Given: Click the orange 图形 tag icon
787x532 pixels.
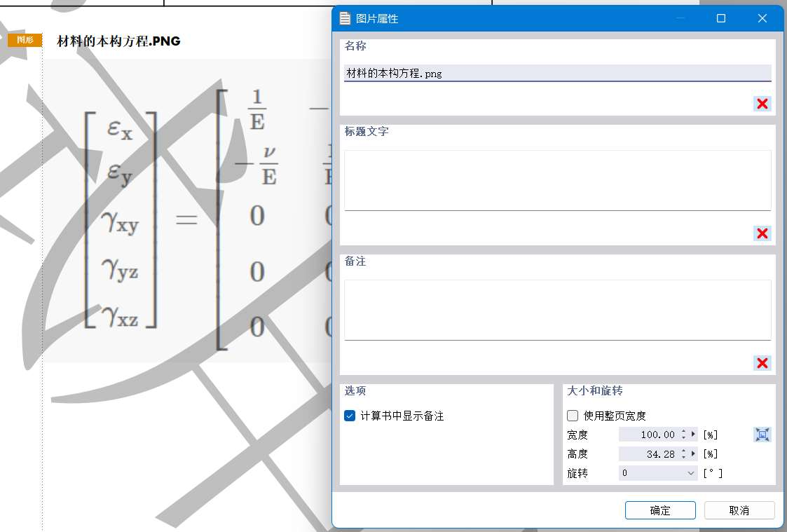Looking at the screenshot, I should (x=25, y=41).
